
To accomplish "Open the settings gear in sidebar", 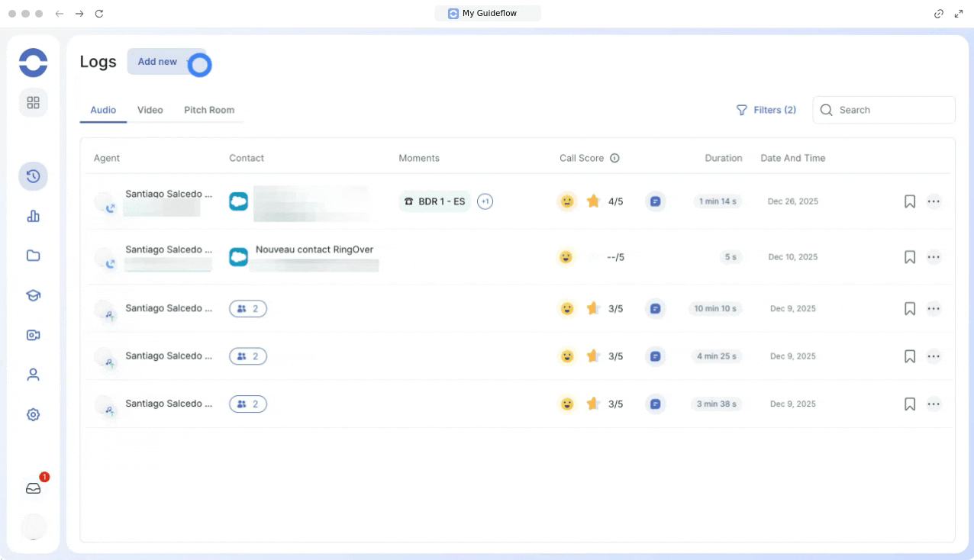I will coord(33,414).
